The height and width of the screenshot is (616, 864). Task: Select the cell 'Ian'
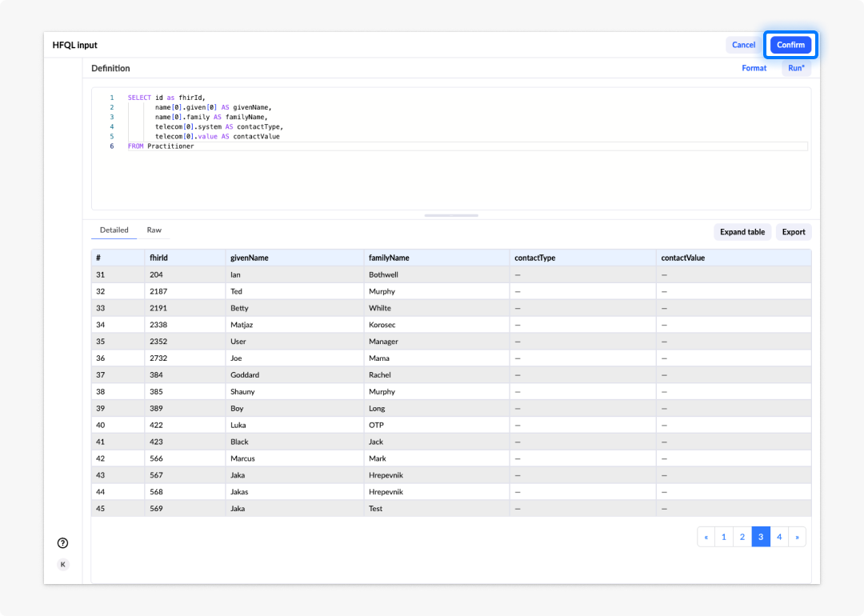click(x=294, y=274)
